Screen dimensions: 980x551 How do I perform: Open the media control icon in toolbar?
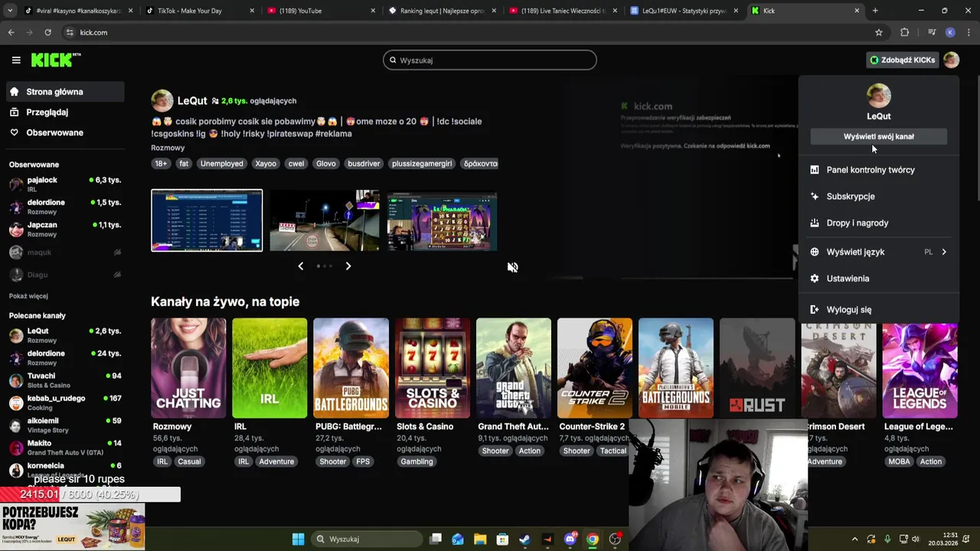tap(932, 32)
